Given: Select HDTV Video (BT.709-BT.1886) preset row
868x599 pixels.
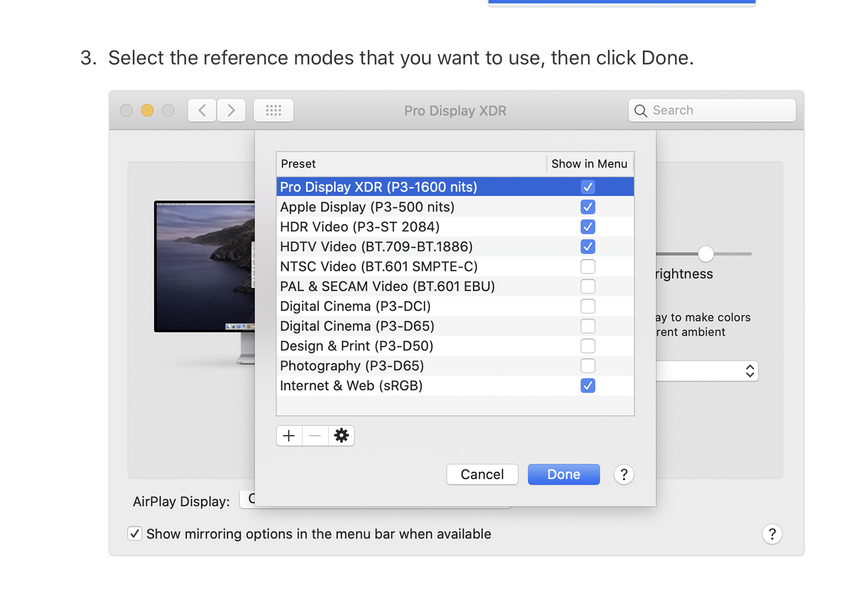Looking at the screenshot, I should [455, 247].
